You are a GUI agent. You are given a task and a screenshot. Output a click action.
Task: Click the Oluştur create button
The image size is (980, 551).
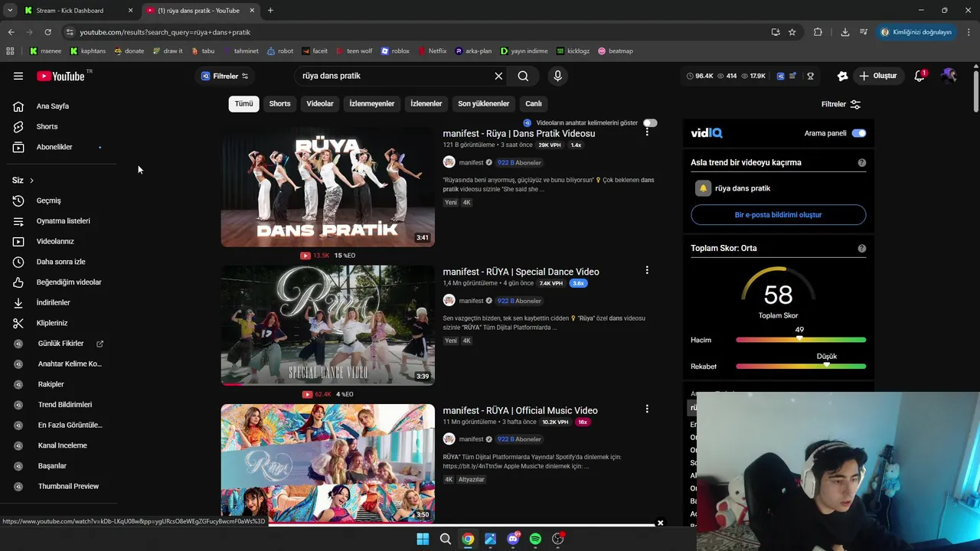pyautogui.click(x=877, y=76)
